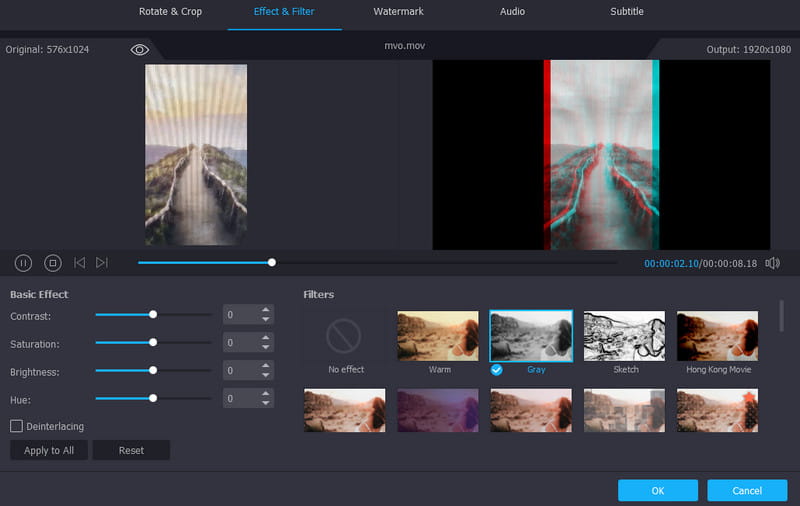Mute the preview volume speaker icon
Viewport: 800px width, 506px height.
(772, 263)
